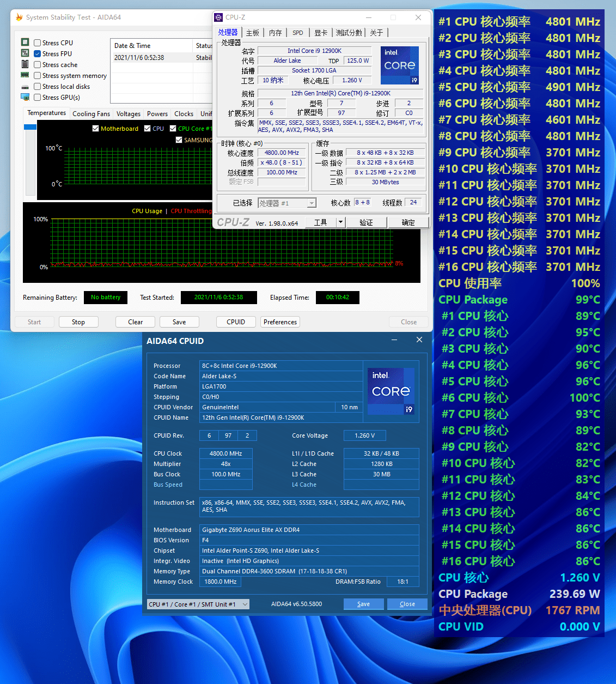
Task: Click CPU Throttling graph label
Action: click(x=191, y=211)
